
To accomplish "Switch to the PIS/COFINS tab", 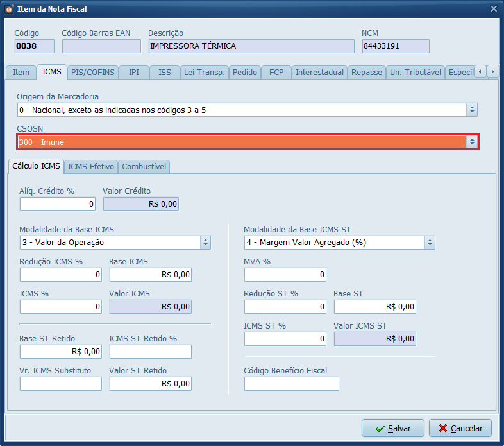I will [93, 73].
